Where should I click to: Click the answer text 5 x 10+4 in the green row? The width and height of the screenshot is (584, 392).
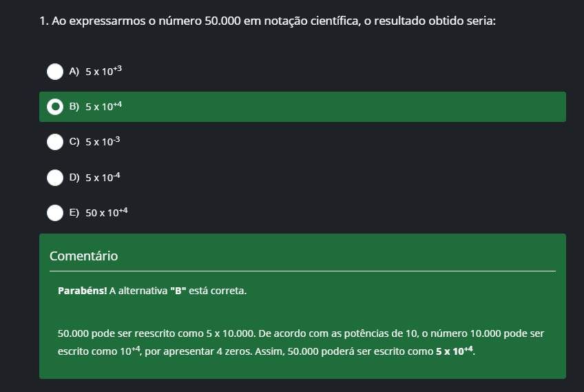coord(103,106)
